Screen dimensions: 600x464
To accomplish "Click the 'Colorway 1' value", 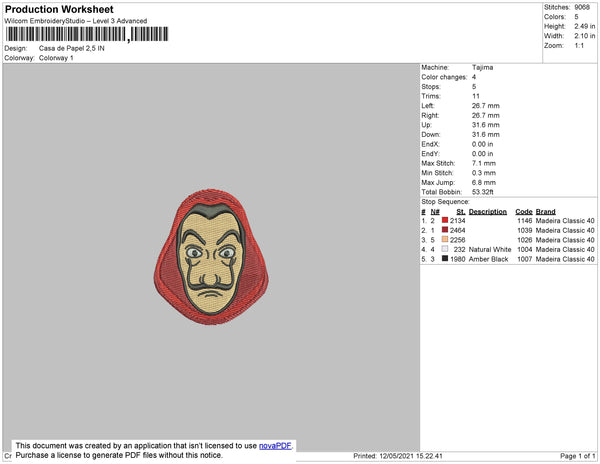I will [56, 58].
